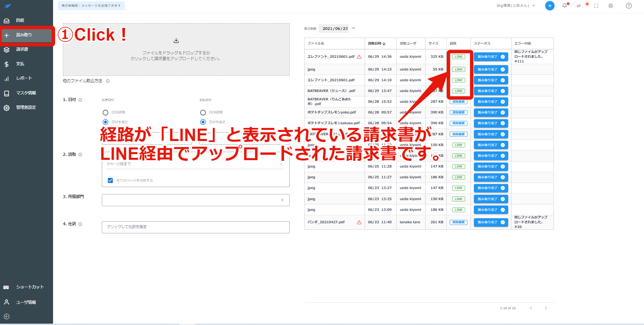The width and height of the screenshot is (644, 325).
Task: Click the 掲示板機能 message banner
Action: click(x=91, y=6)
